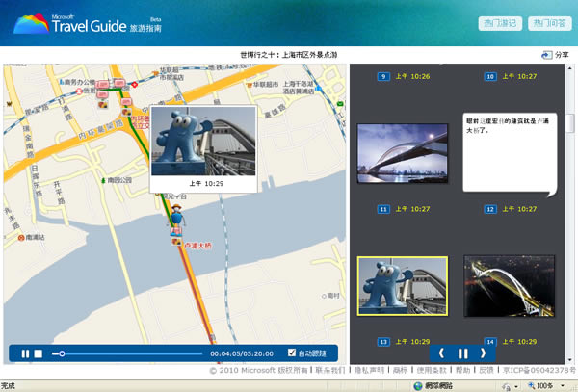Click the 南浦站 metro station icon
This screenshot has height=392, width=578.
pyautogui.click(x=21, y=238)
